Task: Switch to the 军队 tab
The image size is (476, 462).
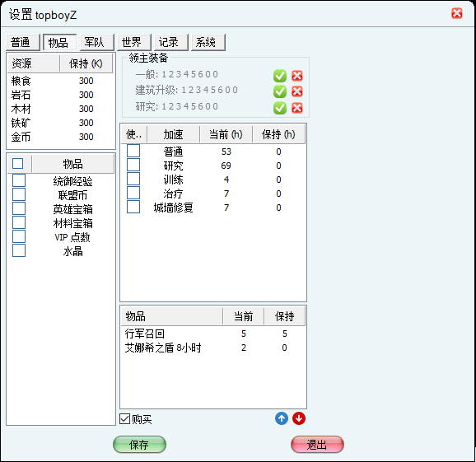Action: [x=97, y=42]
